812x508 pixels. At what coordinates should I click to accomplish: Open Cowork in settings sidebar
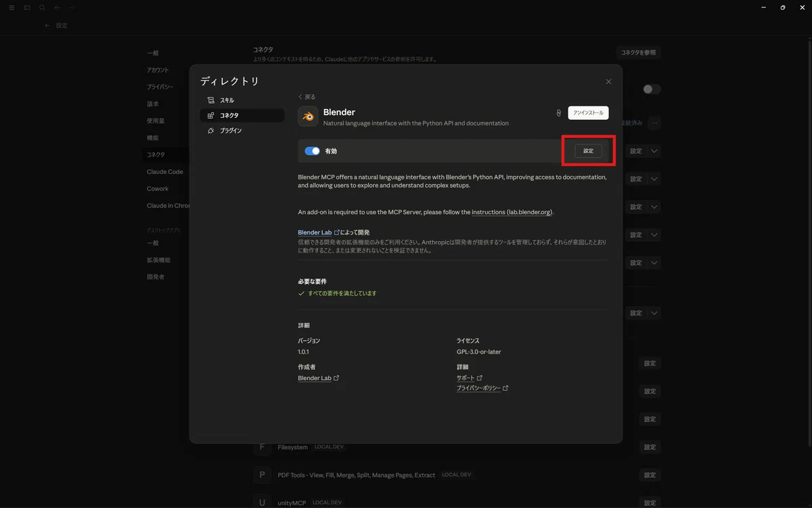point(158,188)
